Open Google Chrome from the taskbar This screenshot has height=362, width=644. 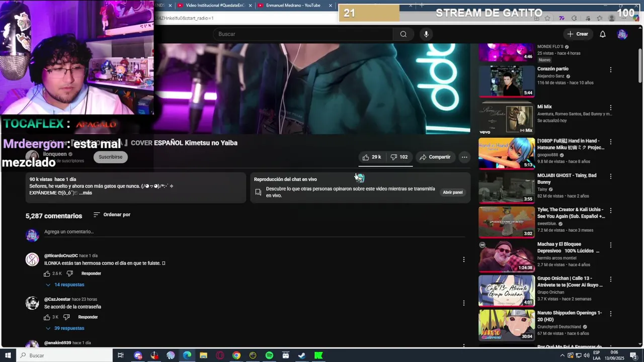[x=236, y=355]
